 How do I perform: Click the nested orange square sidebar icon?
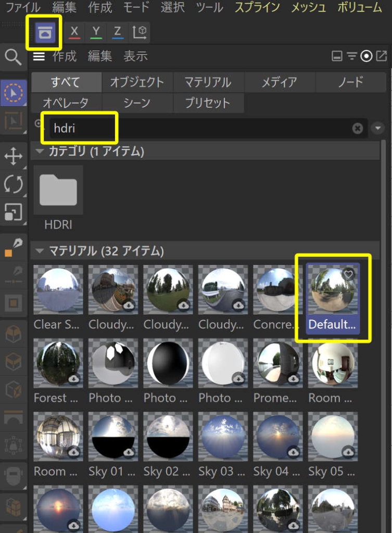click(x=13, y=303)
